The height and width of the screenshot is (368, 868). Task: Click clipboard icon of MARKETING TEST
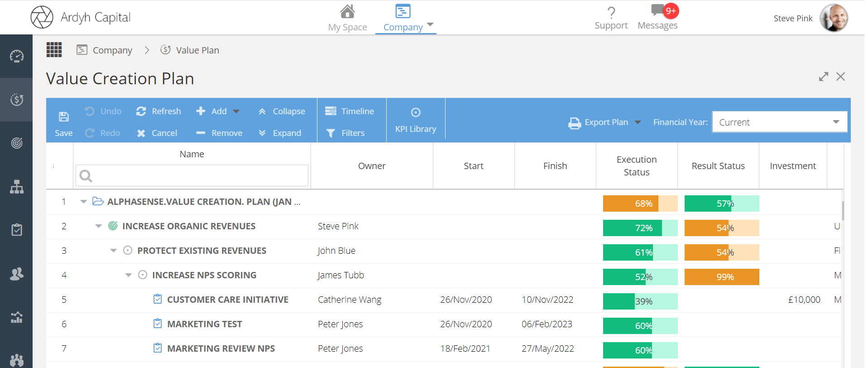click(158, 324)
